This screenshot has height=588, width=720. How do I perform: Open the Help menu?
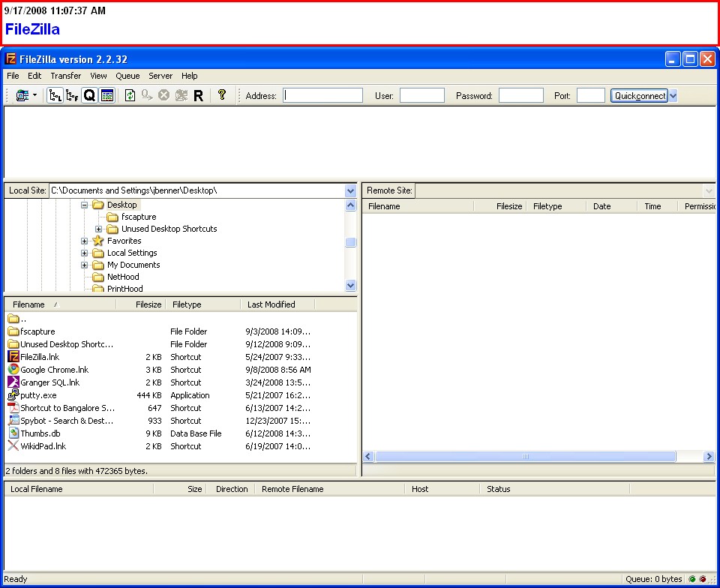tap(189, 76)
